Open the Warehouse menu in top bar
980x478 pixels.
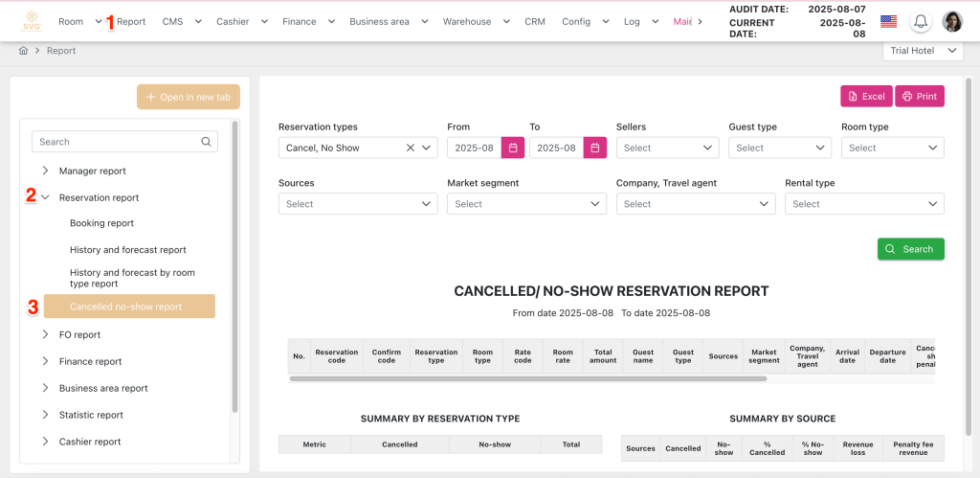click(x=471, y=21)
